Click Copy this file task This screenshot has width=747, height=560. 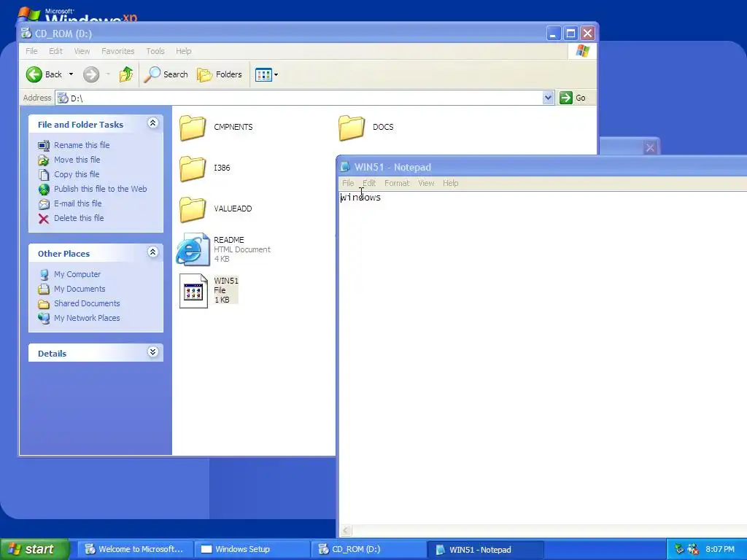pyautogui.click(x=77, y=174)
